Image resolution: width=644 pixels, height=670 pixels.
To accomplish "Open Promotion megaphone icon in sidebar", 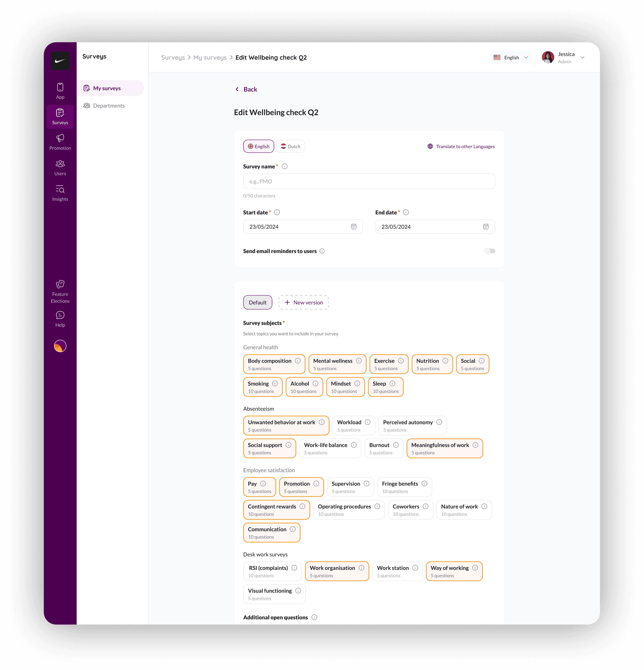I will [60, 138].
